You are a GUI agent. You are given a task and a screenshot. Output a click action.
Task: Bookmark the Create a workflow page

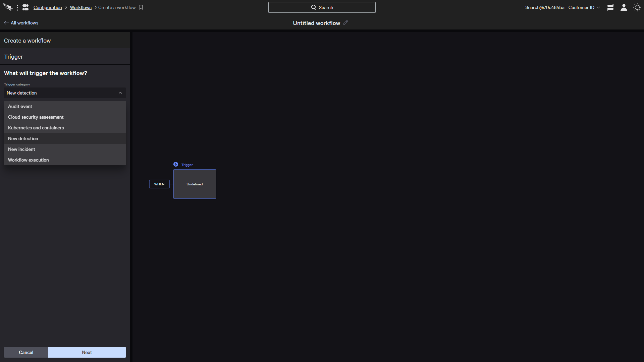141,7
